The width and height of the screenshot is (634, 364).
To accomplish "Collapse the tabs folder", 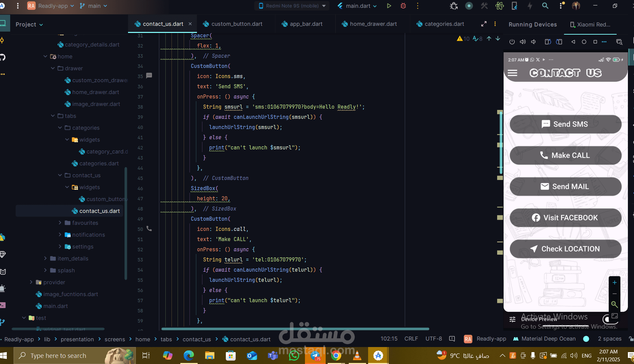I will pos(53,116).
